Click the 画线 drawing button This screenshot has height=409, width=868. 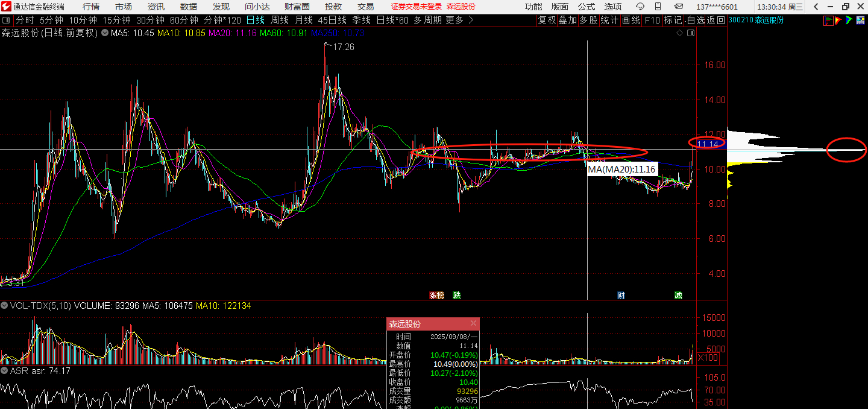pyautogui.click(x=631, y=21)
